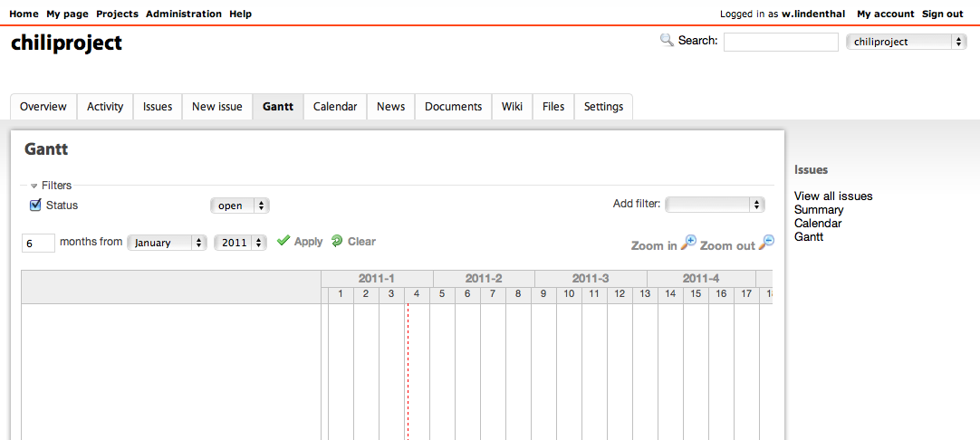
Task: Click the Gantt page heading
Action: [46, 149]
